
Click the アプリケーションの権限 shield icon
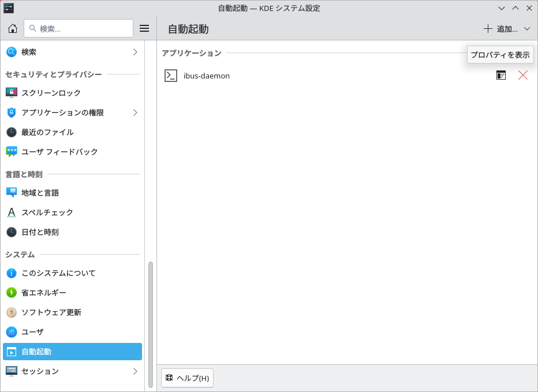pyautogui.click(x=12, y=113)
